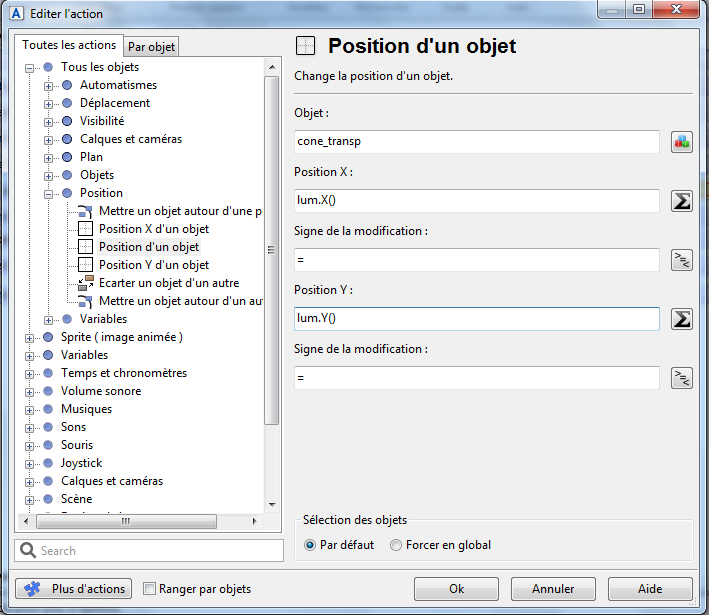Click the puzzle icon on Plus d'actions
Viewport: 709px width, 615px height.
33,589
